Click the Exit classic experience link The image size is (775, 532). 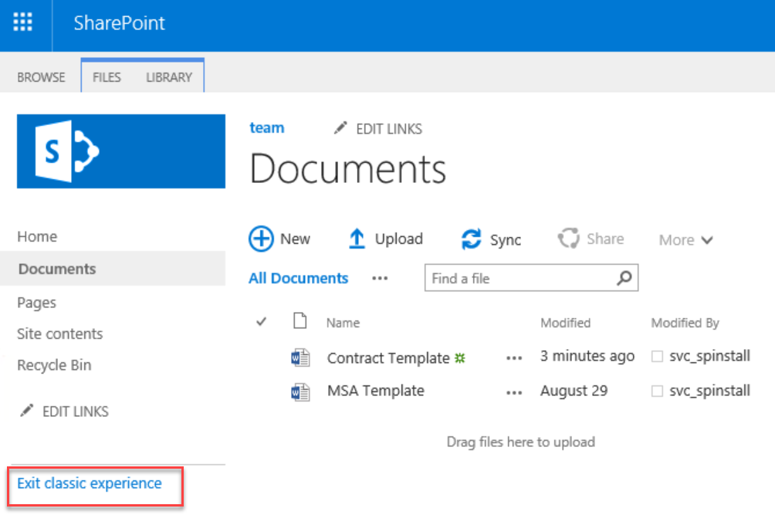92,483
